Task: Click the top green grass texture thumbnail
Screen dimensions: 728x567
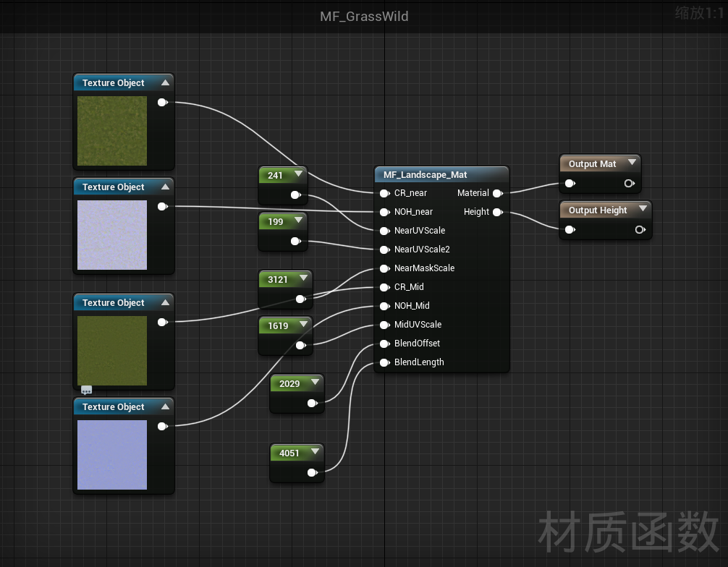Action: click(112, 131)
